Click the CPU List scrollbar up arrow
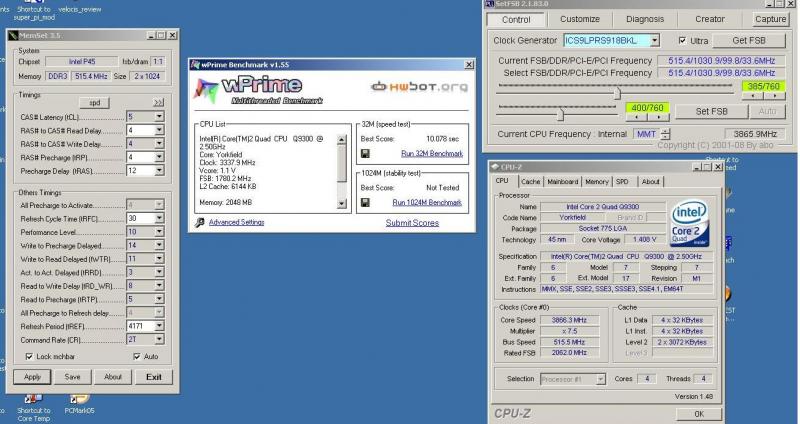The height and width of the screenshot is (424, 800). pos(342,139)
